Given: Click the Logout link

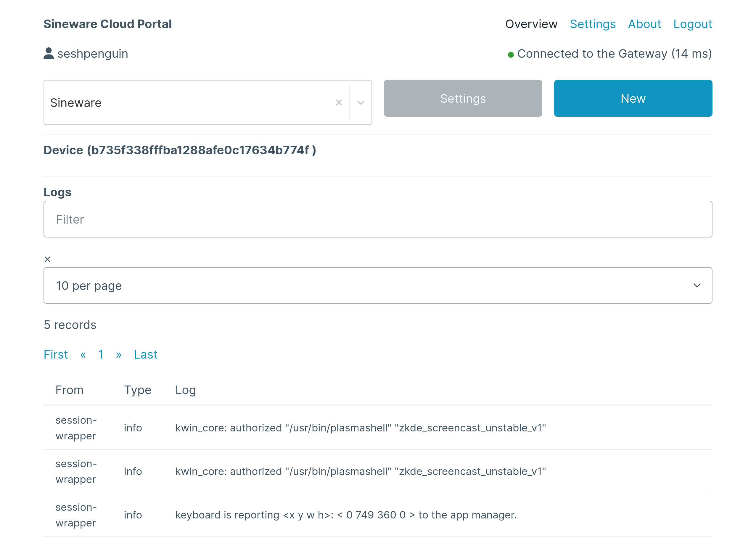Looking at the screenshot, I should [x=692, y=24].
